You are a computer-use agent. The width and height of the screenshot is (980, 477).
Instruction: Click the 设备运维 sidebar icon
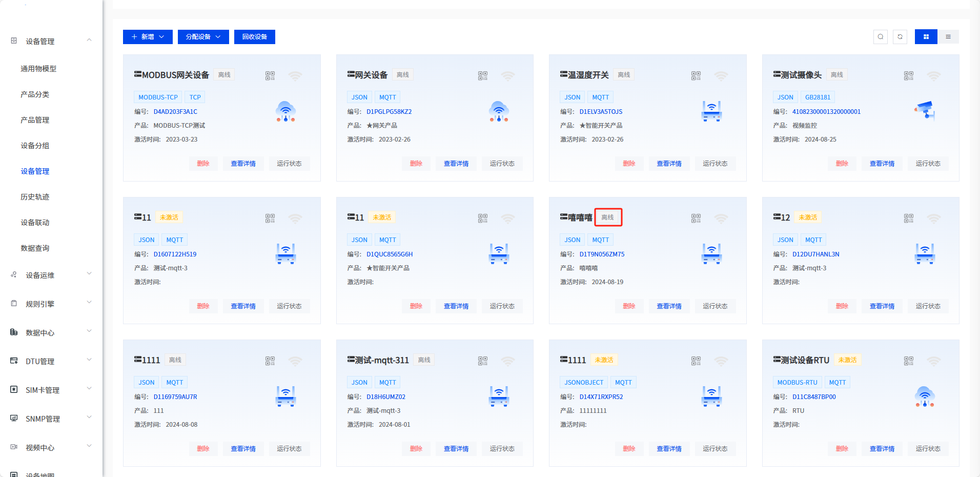coord(14,275)
